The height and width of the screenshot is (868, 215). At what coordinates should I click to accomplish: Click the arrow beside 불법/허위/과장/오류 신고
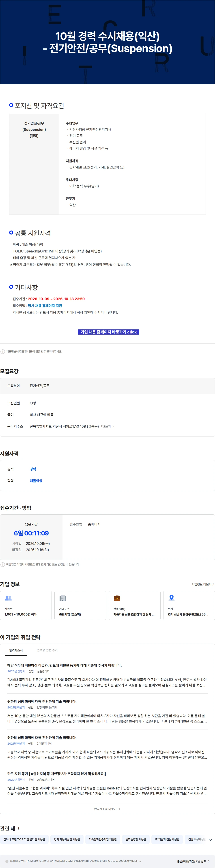click(209, 861)
